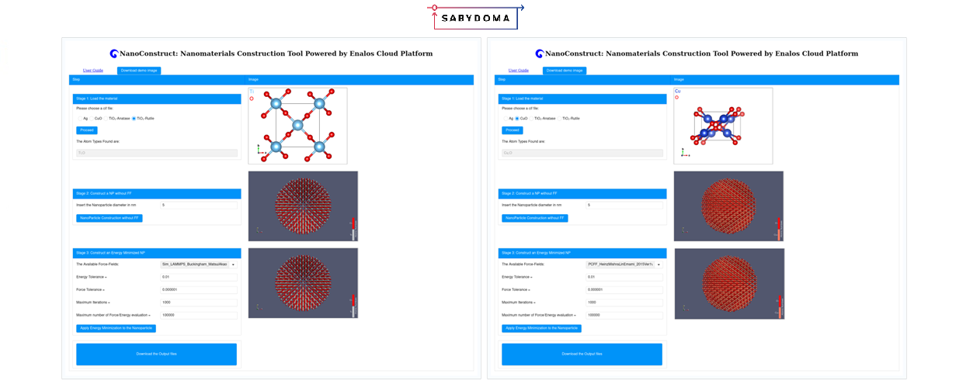Image resolution: width=980 pixels, height=391 pixels.
Task: Select the Ag radio button in left panel
Action: pyautogui.click(x=78, y=119)
